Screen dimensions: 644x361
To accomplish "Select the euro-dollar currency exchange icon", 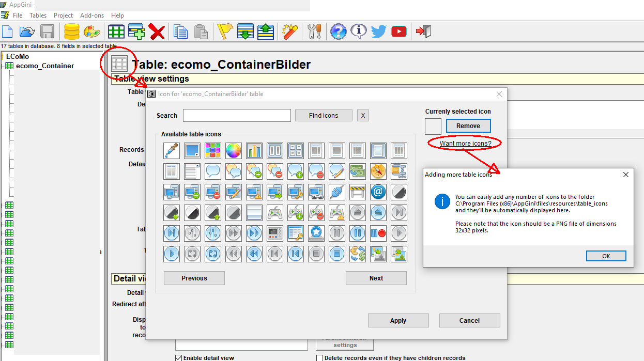I will pos(358,254).
